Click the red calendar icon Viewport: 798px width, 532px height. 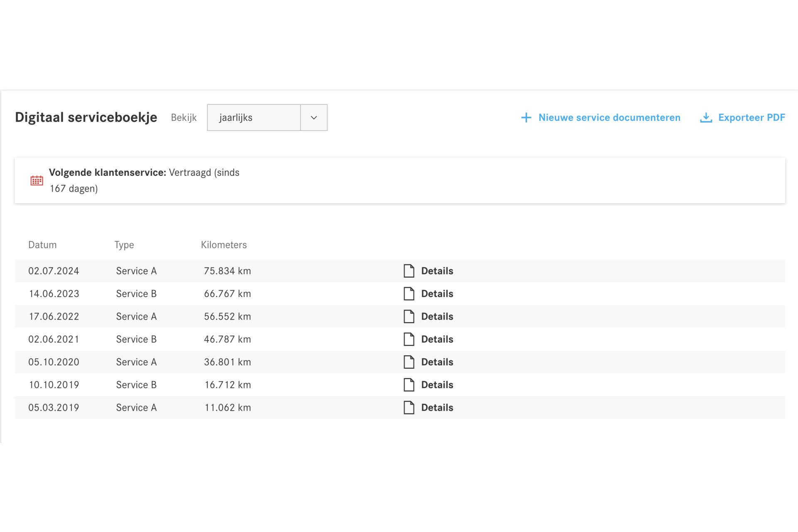(x=37, y=180)
